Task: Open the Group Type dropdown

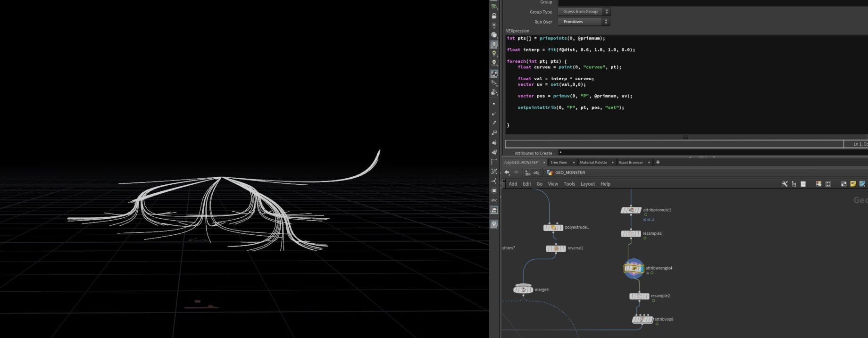Action: [x=584, y=12]
